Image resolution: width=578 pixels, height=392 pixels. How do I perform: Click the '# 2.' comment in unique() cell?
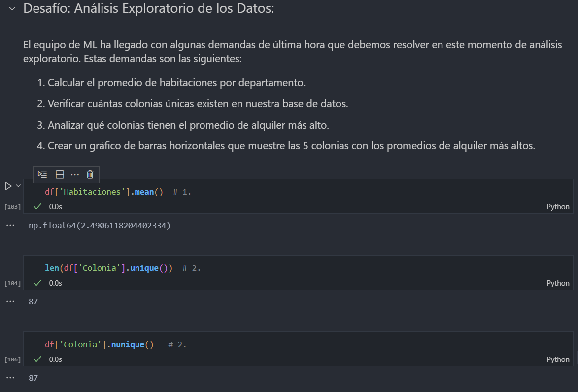pos(192,268)
